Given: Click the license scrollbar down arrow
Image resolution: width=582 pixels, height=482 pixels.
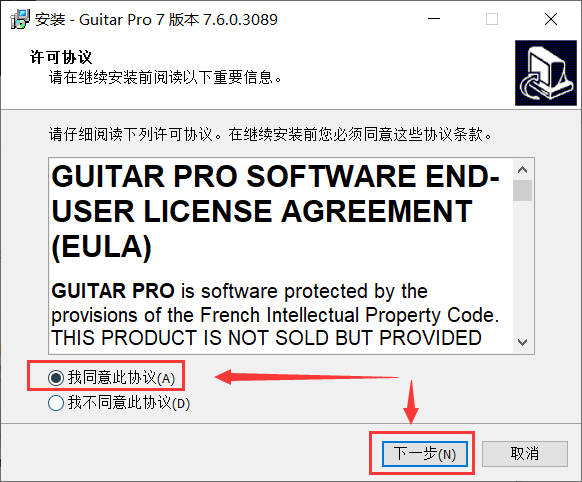Looking at the screenshot, I should click(x=522, y=342).
